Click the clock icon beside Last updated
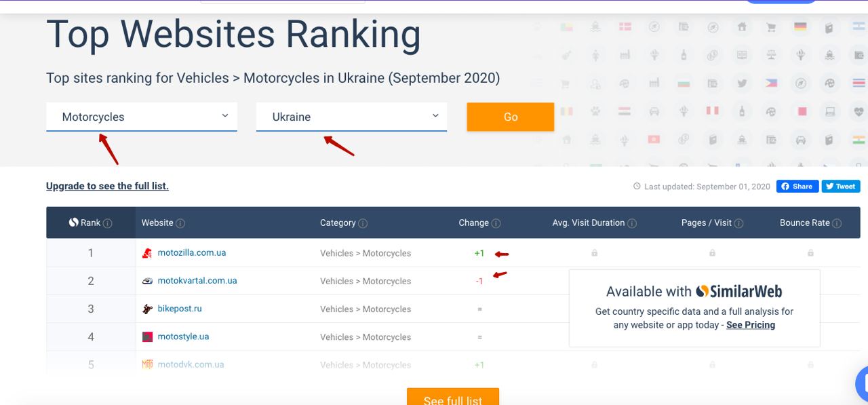 tap(637, 186)
